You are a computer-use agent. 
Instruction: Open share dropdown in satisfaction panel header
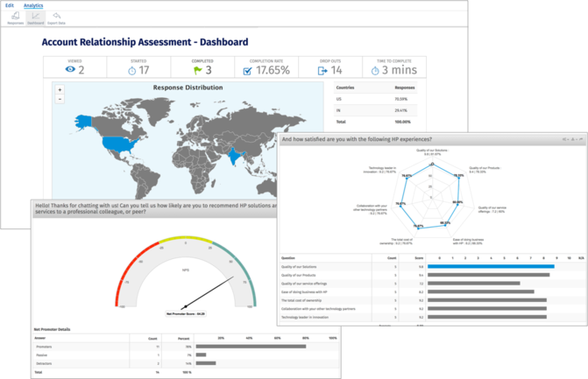566,139
